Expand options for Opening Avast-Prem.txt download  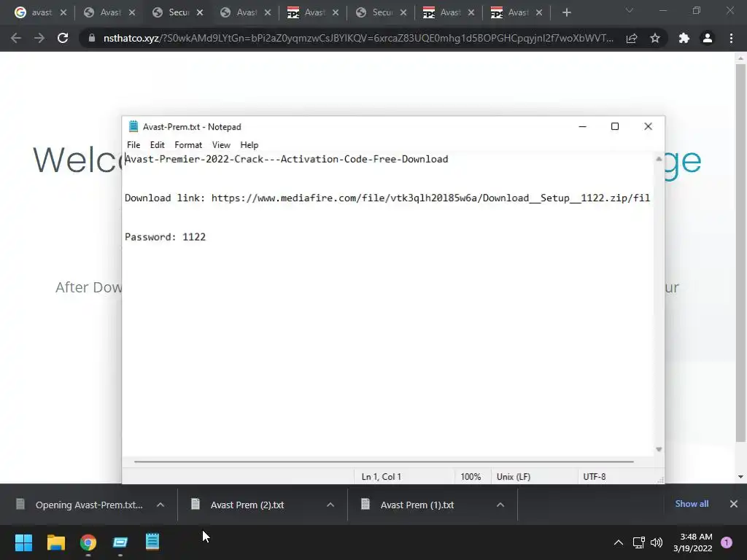(160, 505)
